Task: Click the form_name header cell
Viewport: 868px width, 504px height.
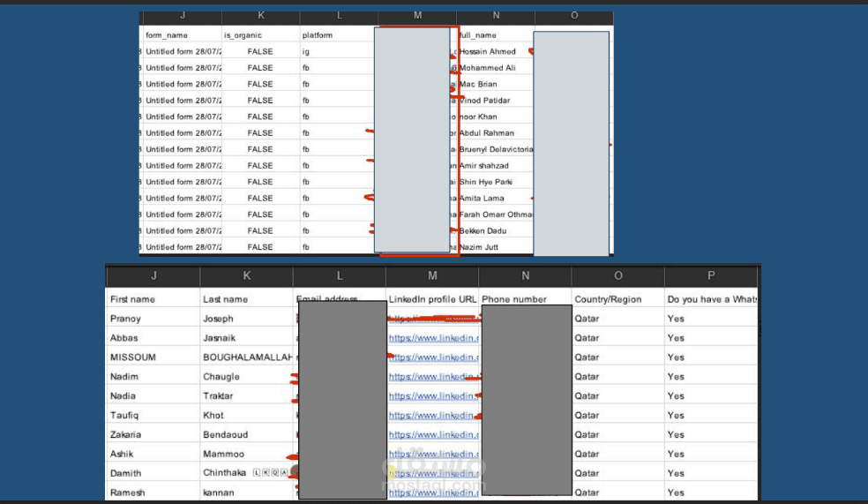Action: [x=182, y=35]
